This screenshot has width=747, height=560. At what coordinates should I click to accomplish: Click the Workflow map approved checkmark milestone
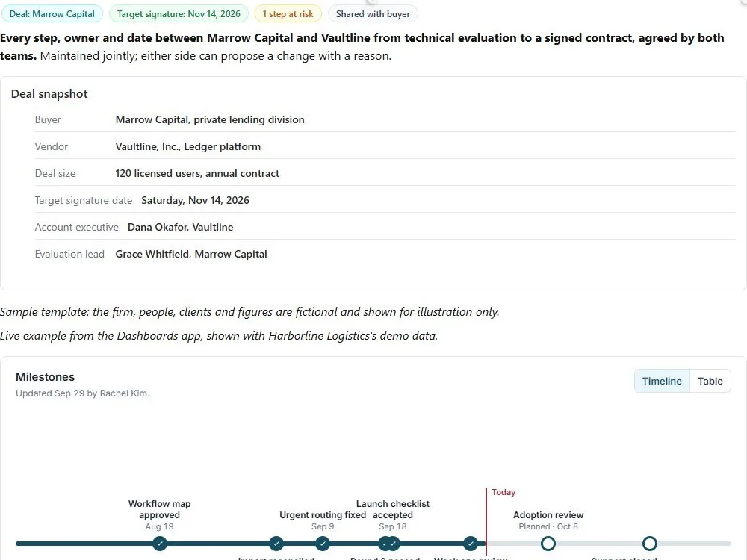[x=160, y=544]
